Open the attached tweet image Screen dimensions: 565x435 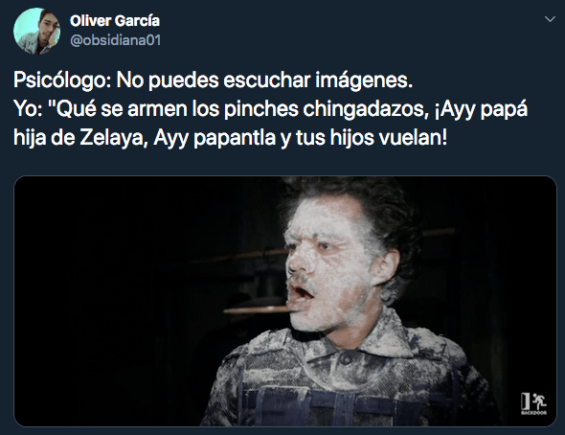tap(285, 301)
